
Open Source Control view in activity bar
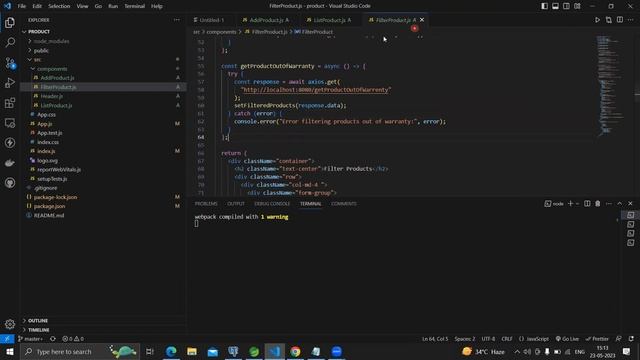[x=10, y=63]
